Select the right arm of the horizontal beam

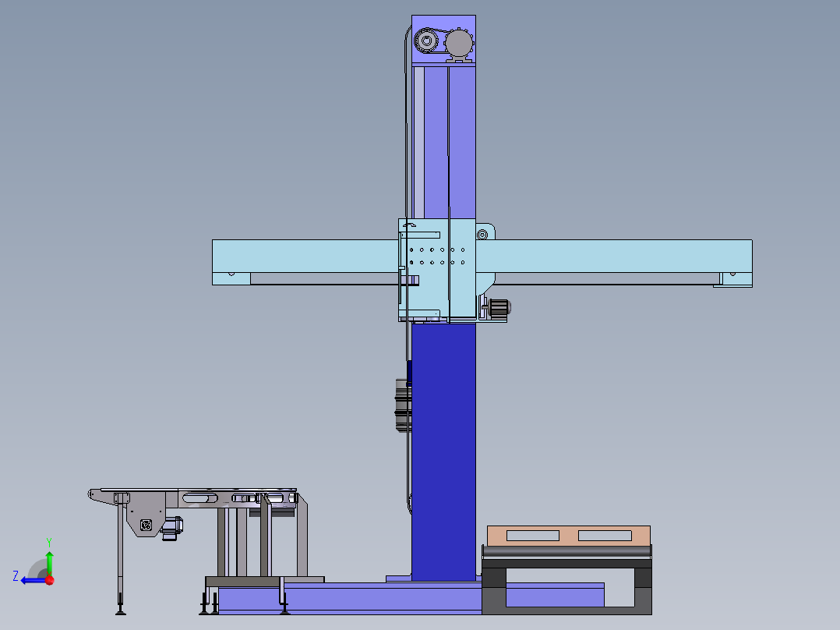pyautogui.click(x=614, y=256)
